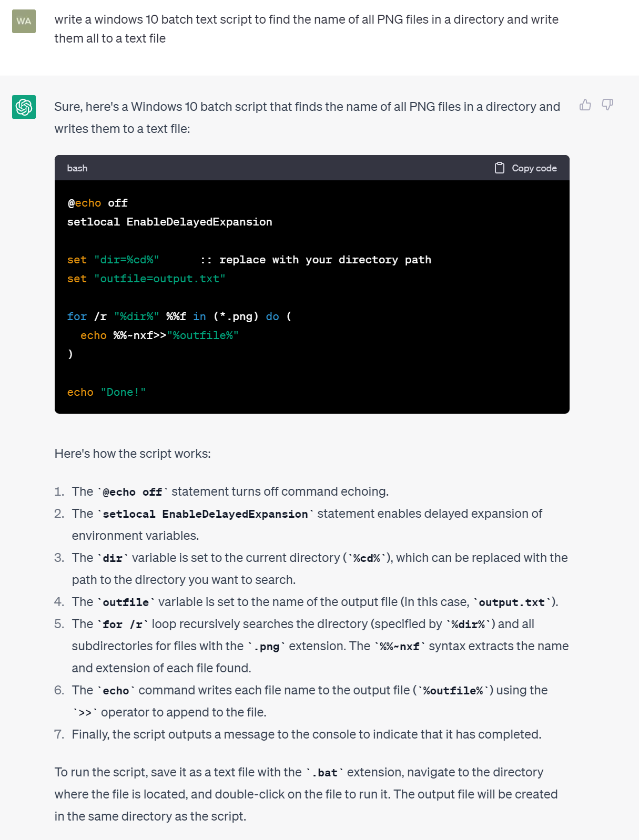
Task: Click the user's prompt message text
Action: pyautogui.click(x=307, y=29)
